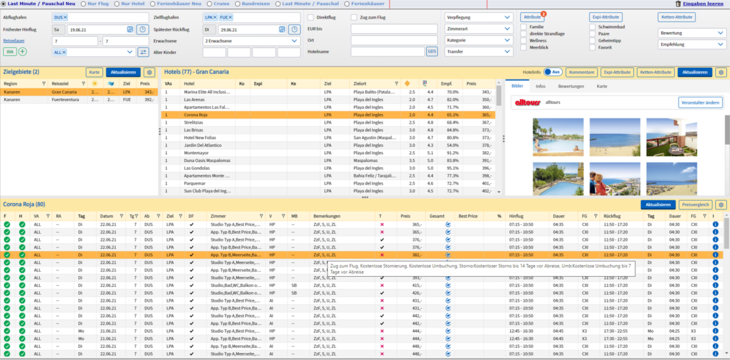The width and height of the screenshot is (730, 360).
Task: Remove the FUE destination airport tag
Action: [230, 18]
